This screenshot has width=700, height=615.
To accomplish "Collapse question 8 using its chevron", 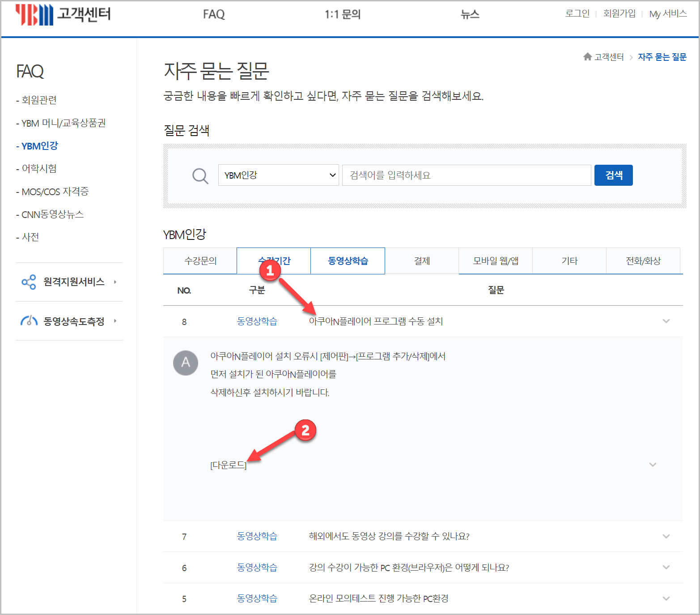I will pos(666,321).
